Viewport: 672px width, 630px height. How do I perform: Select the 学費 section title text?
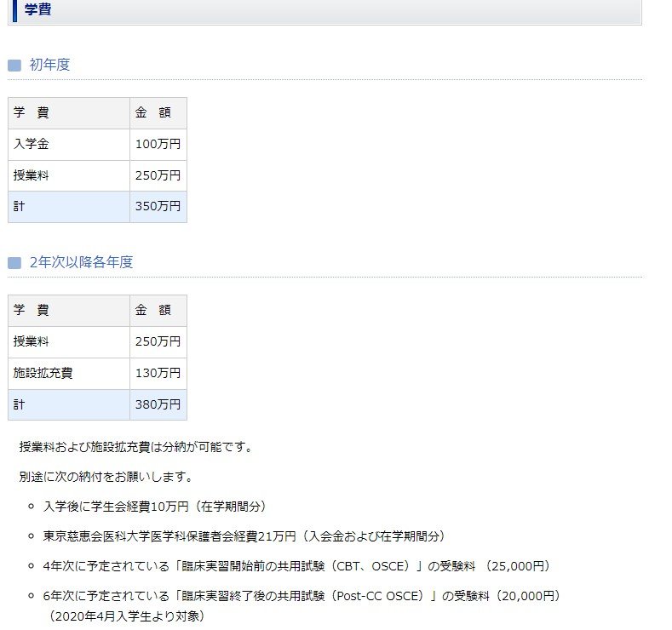point(37,10)
